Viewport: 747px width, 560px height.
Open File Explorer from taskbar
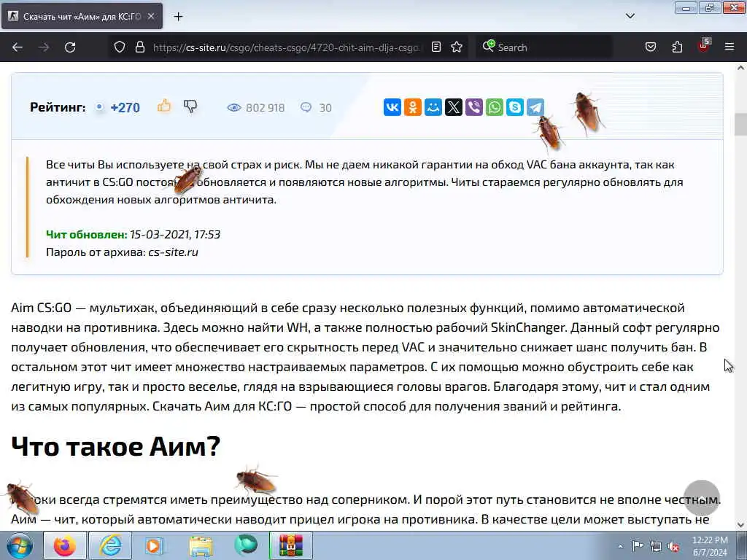point(201,545)
